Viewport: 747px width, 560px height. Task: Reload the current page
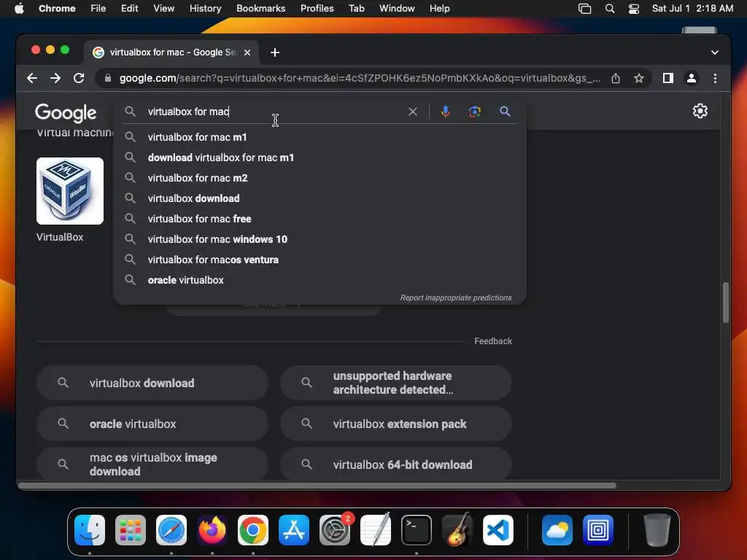point(79,78)
